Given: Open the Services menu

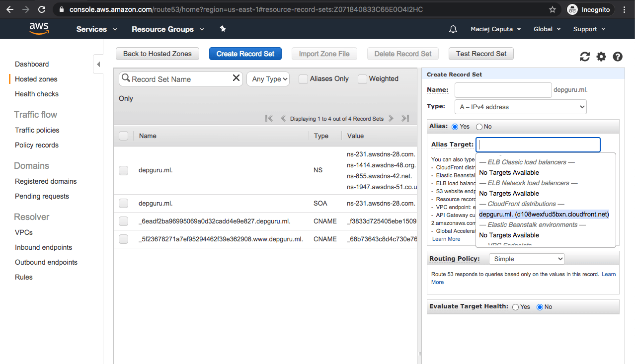Looking at the screenshot, I should pos(96,29).
